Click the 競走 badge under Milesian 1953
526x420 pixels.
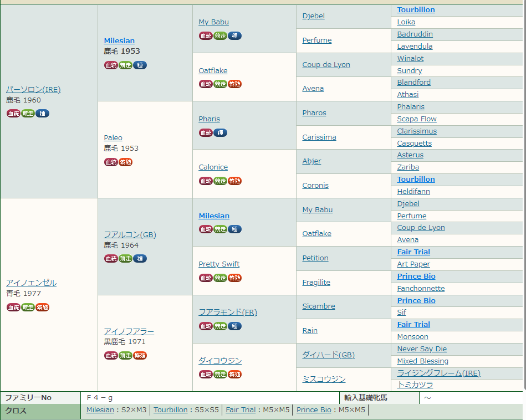pos(125,65)
